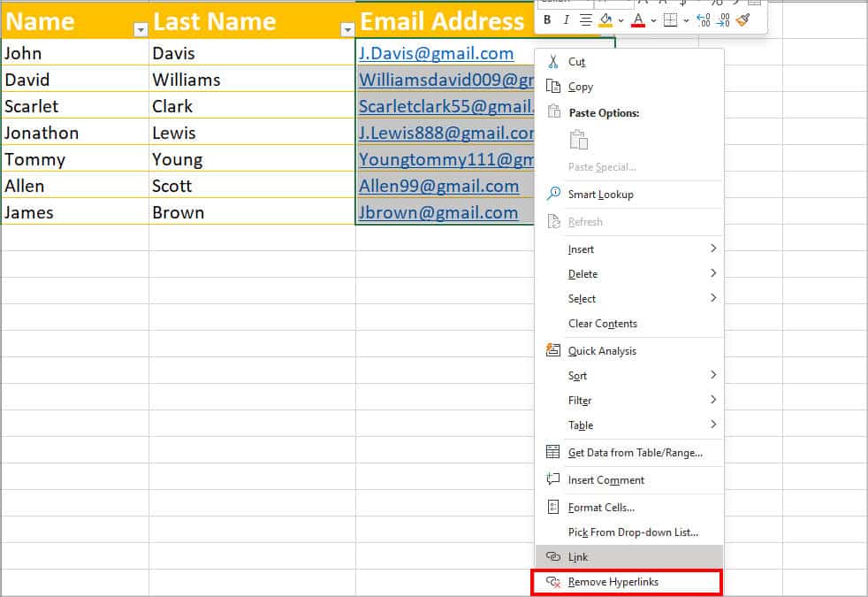The width and height of the screenshot is (868, 597).
Task: Open the Name column filter
Action: tap(140, 29)
